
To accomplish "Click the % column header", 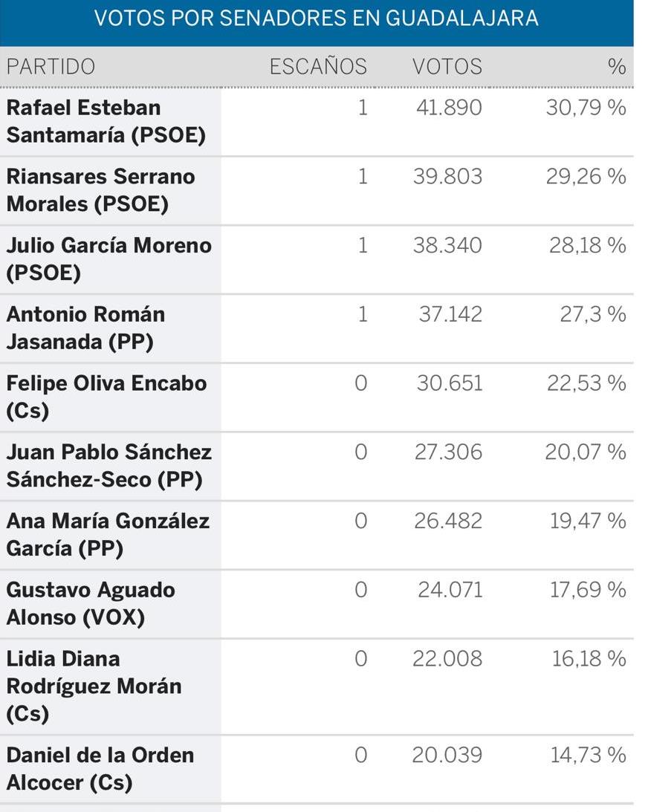I will [616, 67].
